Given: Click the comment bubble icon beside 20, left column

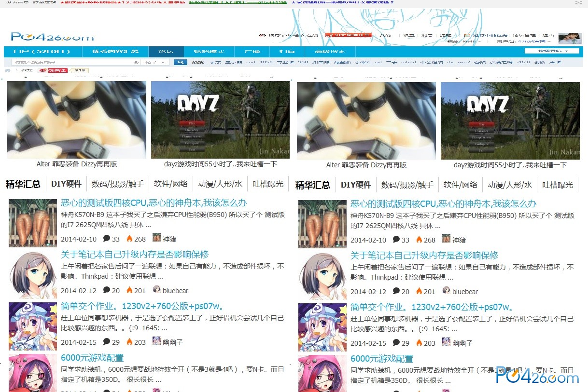Looking at the screenshot, I should pos(107,290).
